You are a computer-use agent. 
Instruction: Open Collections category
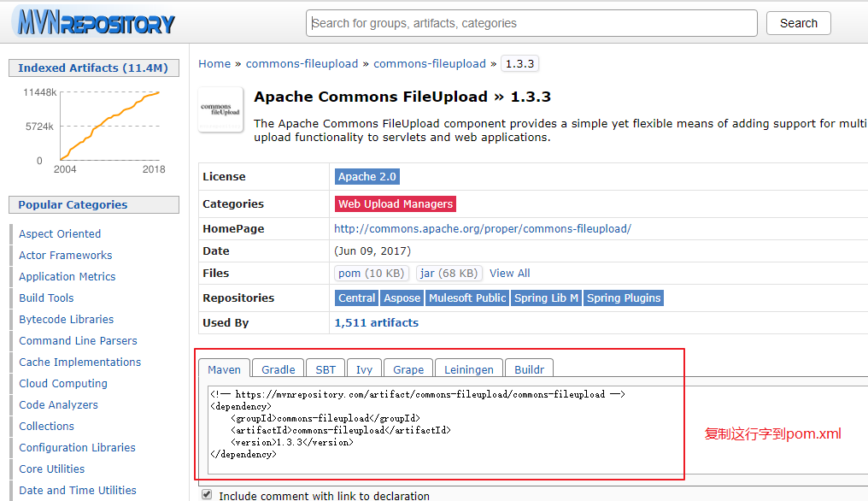click(46, 426)
